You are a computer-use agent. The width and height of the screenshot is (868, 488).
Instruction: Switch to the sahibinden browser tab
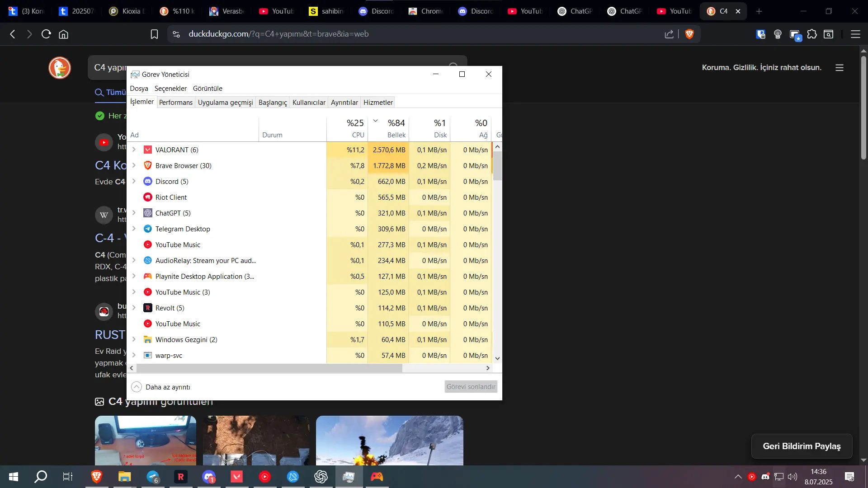(x=326, y=11)
